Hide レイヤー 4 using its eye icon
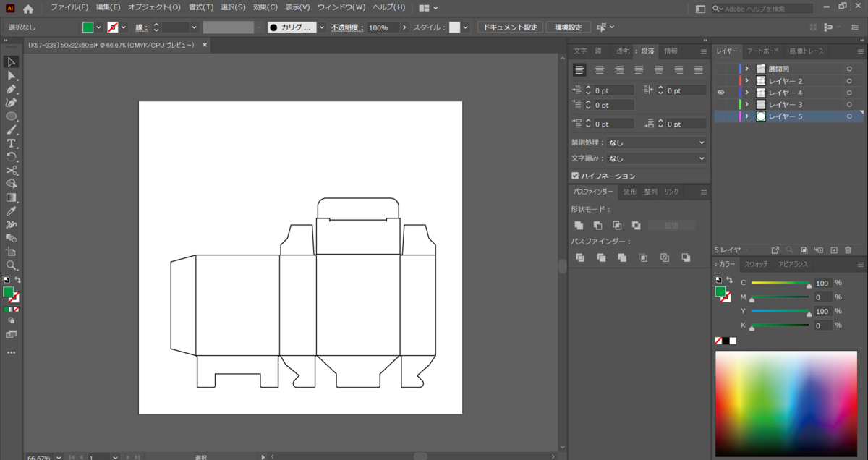Viewport: 868px width, 460px height. (x=720, y=93)
